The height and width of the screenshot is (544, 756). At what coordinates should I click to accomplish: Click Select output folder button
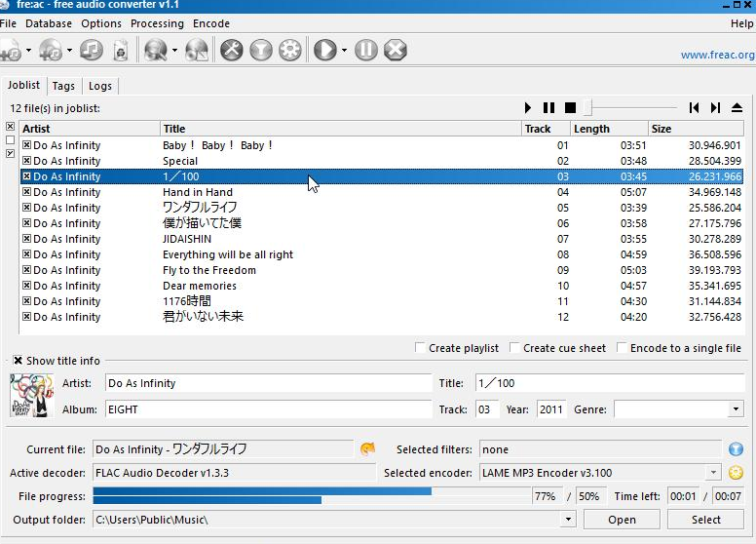click(x=706, y=520)
